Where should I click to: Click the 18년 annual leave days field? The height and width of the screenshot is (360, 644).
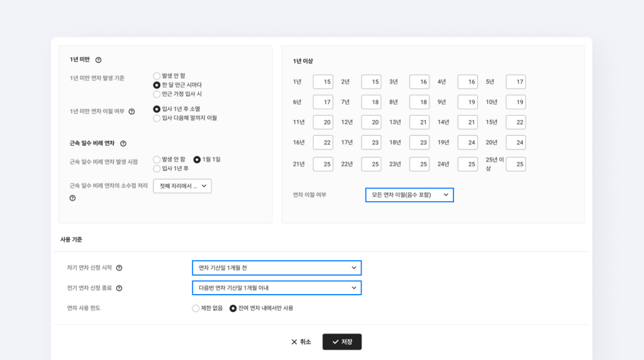click(419, 143)
